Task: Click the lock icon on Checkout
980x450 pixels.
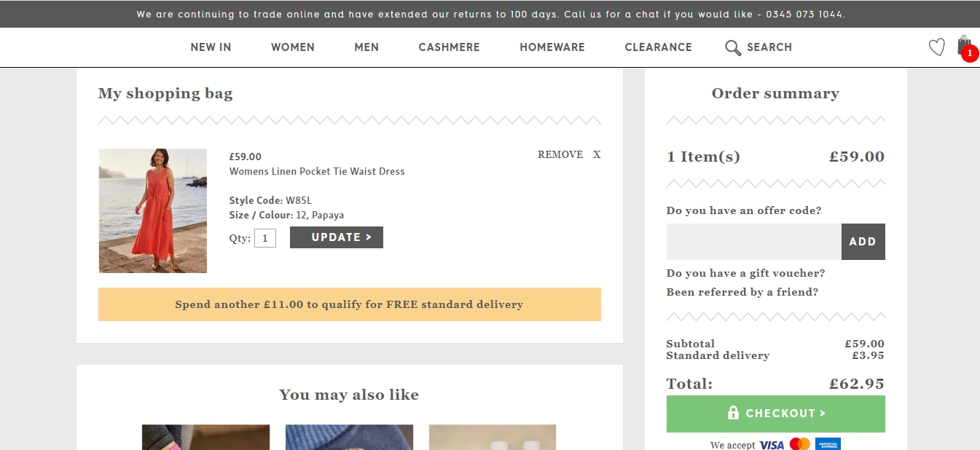Action: click(x=733, y=413)
